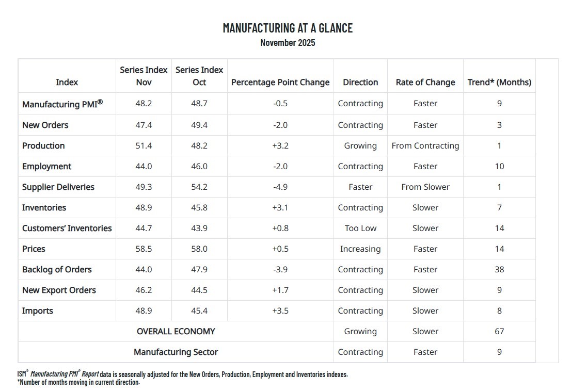Image resolution: width=587 pixels, height=392 pixels.
Task: Click the Prices November value 58.5
Action: point(144,249)
